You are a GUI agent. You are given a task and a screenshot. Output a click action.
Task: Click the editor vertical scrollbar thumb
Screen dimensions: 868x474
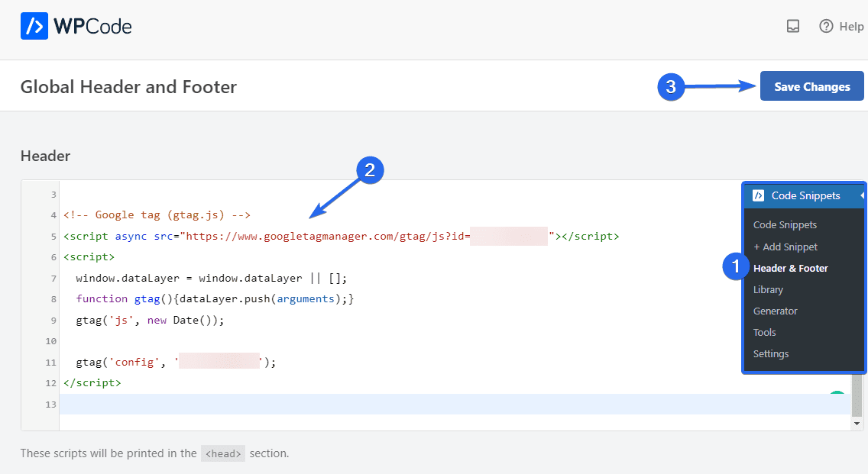tap(857, 395)
